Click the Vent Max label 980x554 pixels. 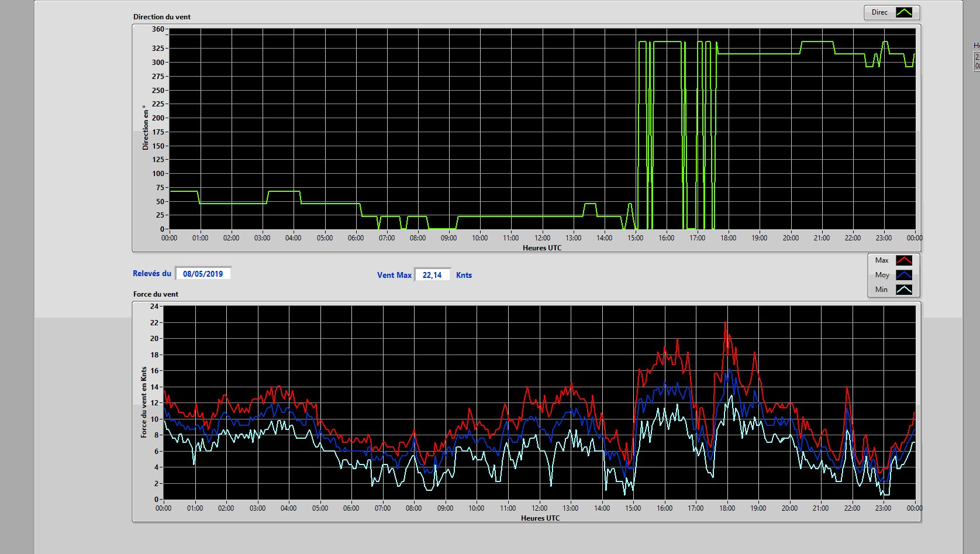(x=394, y=275)
